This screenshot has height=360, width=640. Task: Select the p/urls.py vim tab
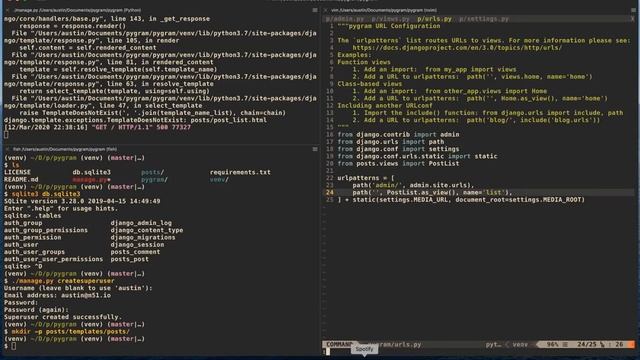coord(434,19)
